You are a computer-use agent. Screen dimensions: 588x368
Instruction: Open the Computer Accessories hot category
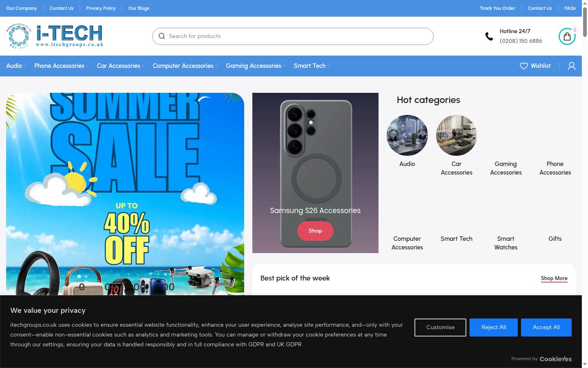tap(407, 243)
